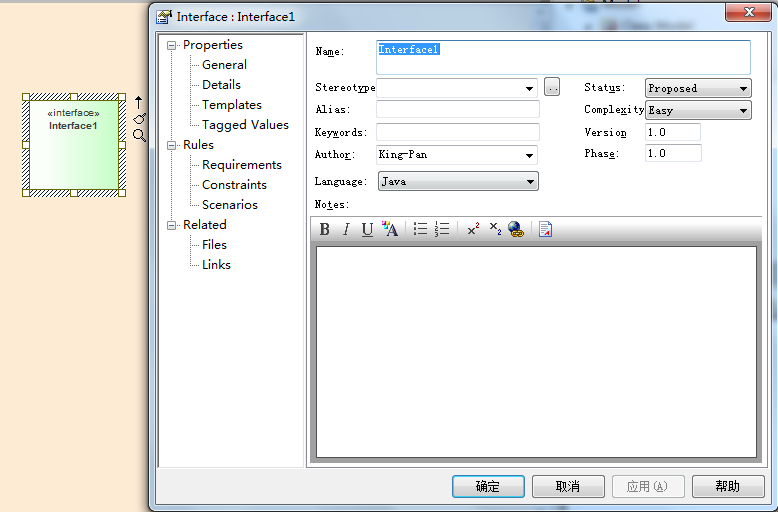Viewport: 778px width, 512px height.
Task: Collapse the Properties tree node
Action: click(172, 45)
